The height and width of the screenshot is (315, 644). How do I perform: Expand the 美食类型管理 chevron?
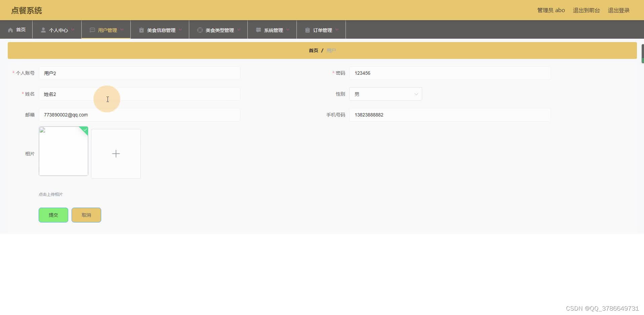click(239, 30)
